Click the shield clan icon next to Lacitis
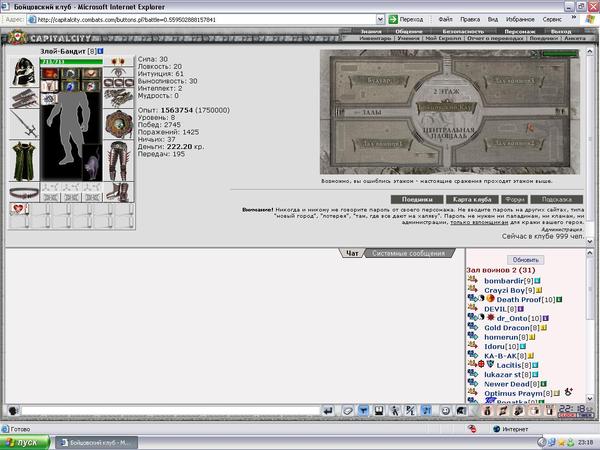600x450 pixels. [491, 364]
